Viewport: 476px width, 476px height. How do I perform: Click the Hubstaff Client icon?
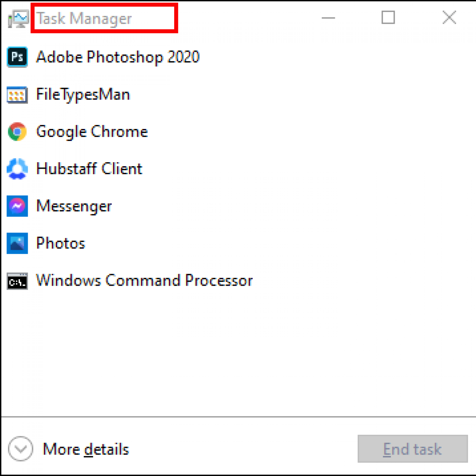click(x=17, y=169)
